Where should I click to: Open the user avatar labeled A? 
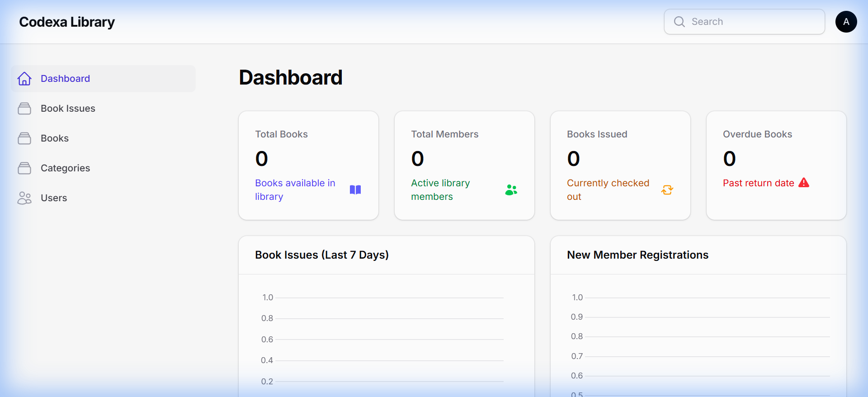pyautogui.click(x=846, y=22)
